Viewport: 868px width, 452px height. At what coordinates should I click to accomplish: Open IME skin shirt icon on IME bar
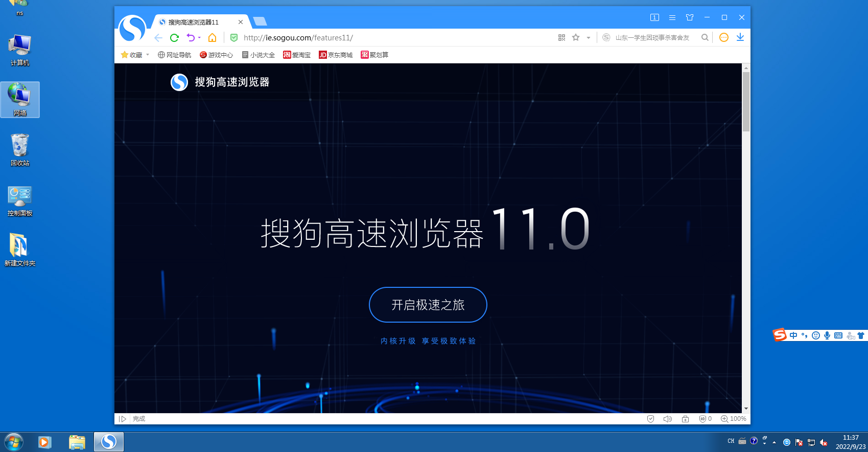pyautogui.click(x=861, y=335)
